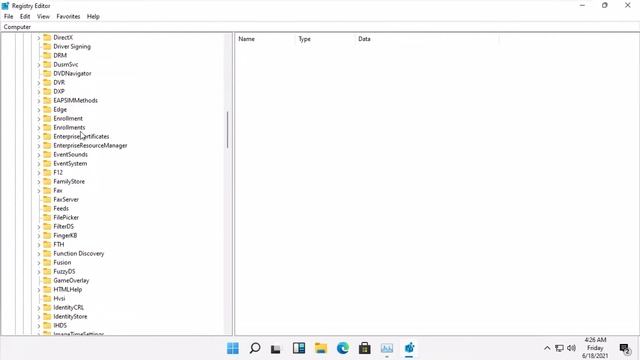
Task: Select the Hvsi folder icon
Action: (47, 298)
